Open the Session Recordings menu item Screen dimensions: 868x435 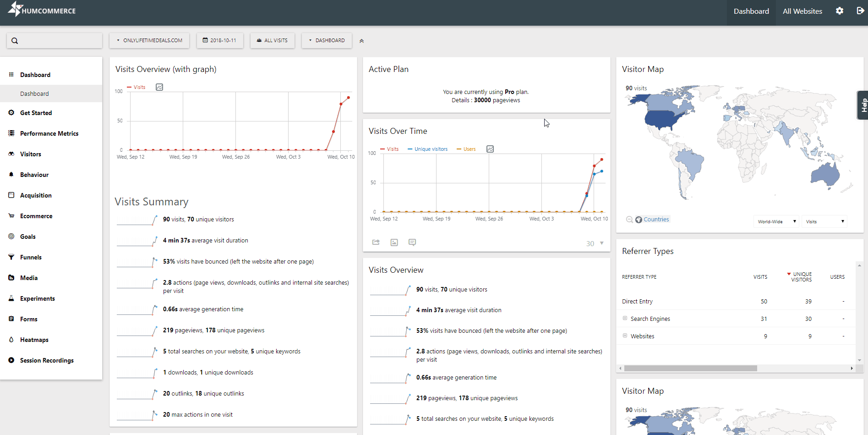pyautogui.click(x=47, y=360)
